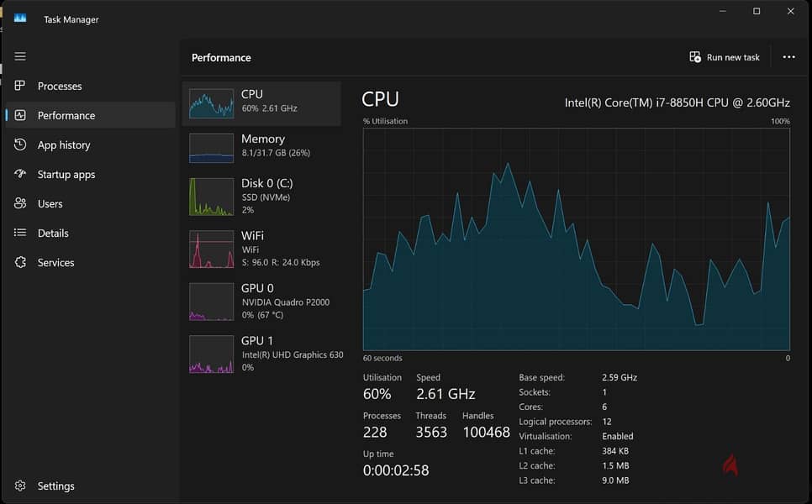Switch to Users page

tap(91, 204)
